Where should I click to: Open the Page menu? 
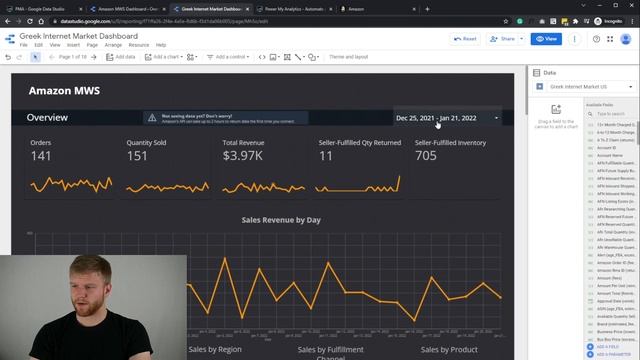click(92, 45)
